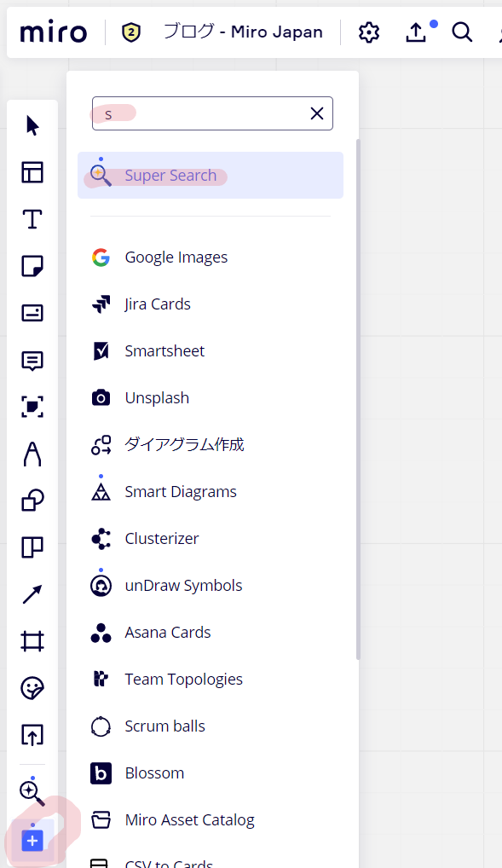The image size is (502, 868).
Task: Choose Google Images app
Action: coord(211,258)
